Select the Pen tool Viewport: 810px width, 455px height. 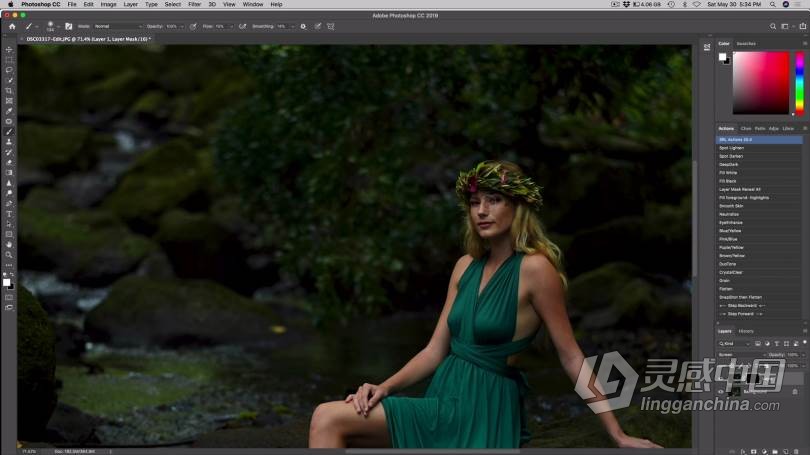click(x=9, y=203)
